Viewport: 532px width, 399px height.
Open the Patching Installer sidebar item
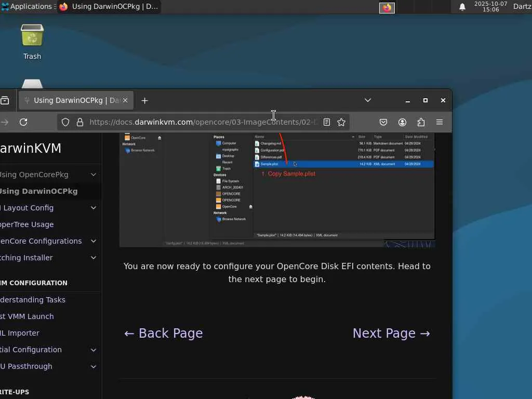click(26, 258)
